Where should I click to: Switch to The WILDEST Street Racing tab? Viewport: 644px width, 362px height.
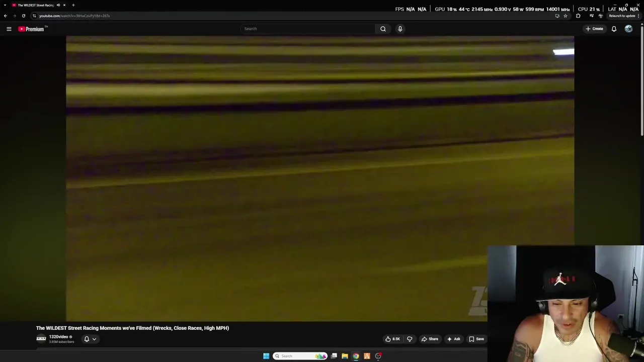click(x=35, y=5)
